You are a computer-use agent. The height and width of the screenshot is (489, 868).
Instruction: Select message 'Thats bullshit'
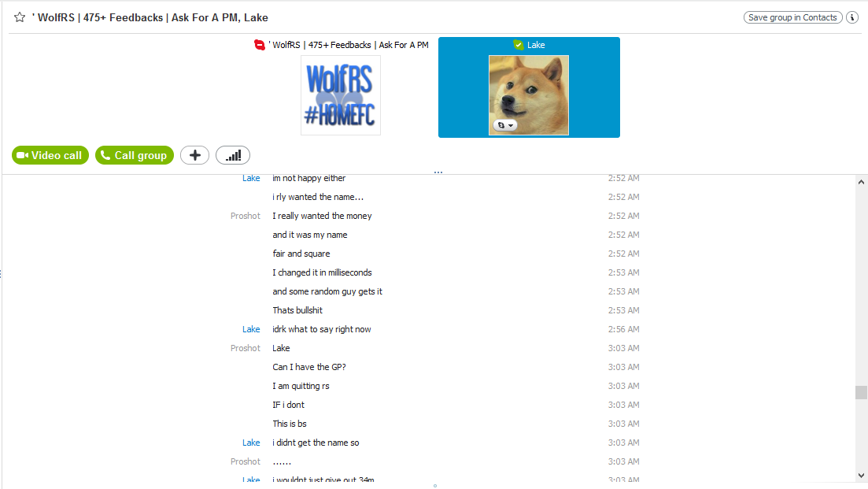pyautogui.click(x=297, y=310)
